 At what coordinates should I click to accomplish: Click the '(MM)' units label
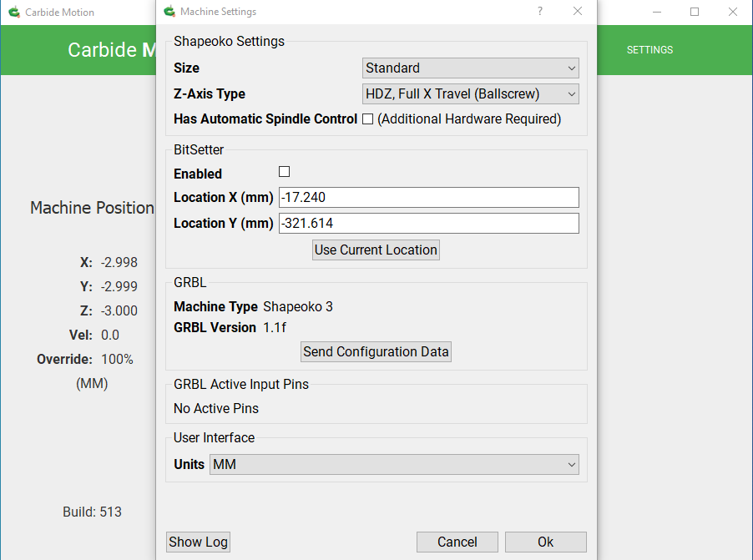click(x=92, y=383)
